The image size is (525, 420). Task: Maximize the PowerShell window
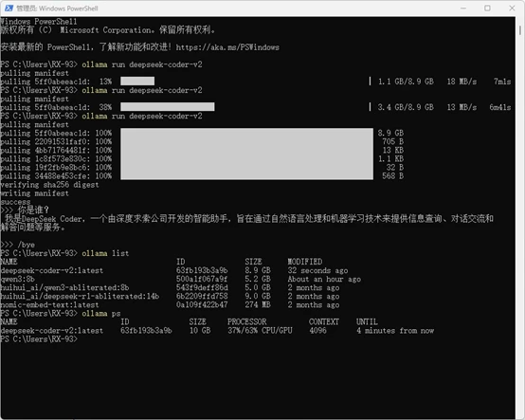(487, 8)
